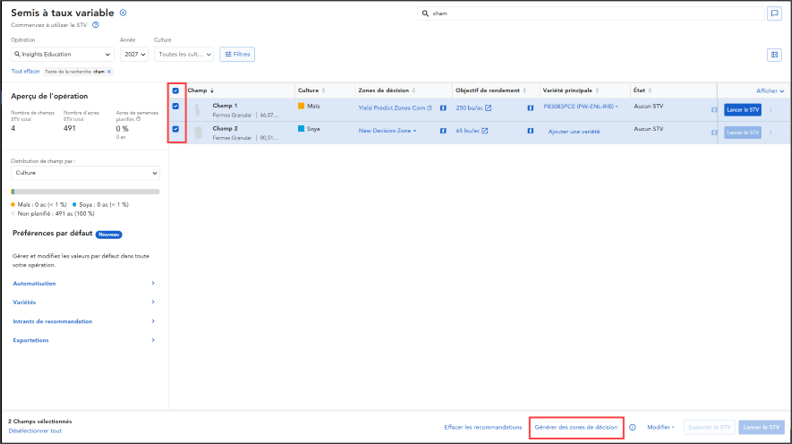Click the orange Maïs color swatch
The image size is (792, 444).
pyautogui.click(x=301, y=106)
